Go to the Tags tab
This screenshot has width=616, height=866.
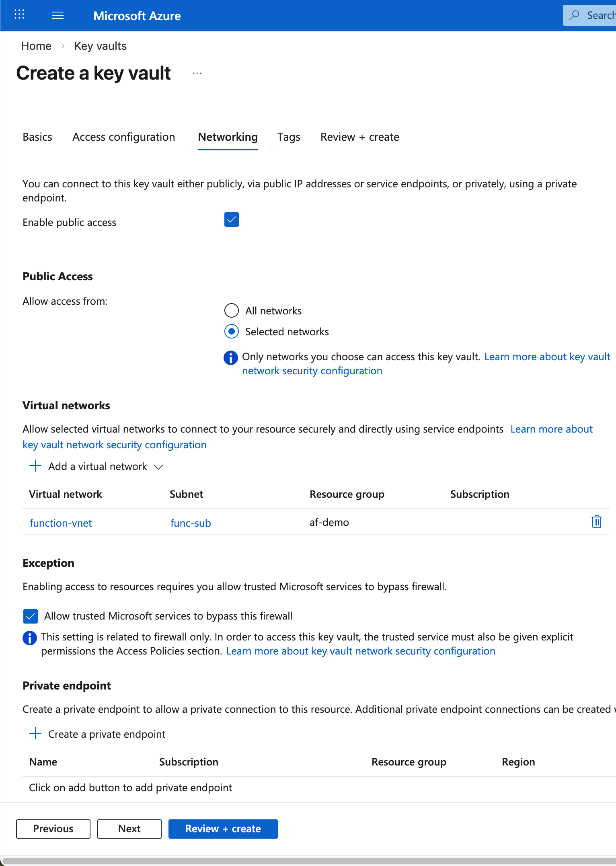pyautogui.click(x=289, y=137)
